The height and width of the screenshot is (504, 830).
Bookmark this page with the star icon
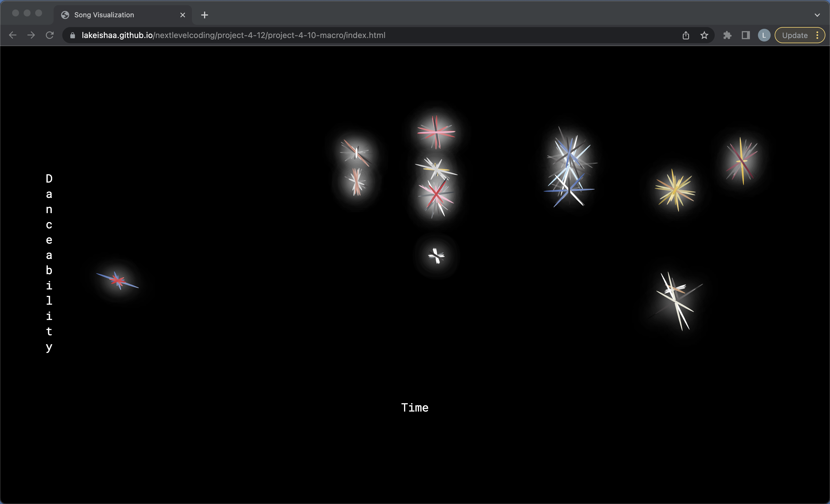coord(704,35)
